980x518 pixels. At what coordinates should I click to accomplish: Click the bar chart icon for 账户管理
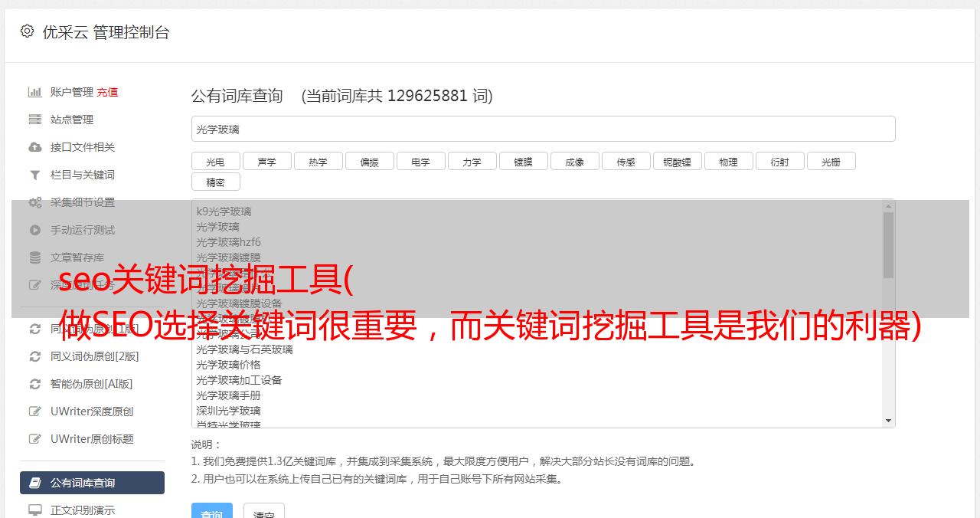tap(34, 92)
